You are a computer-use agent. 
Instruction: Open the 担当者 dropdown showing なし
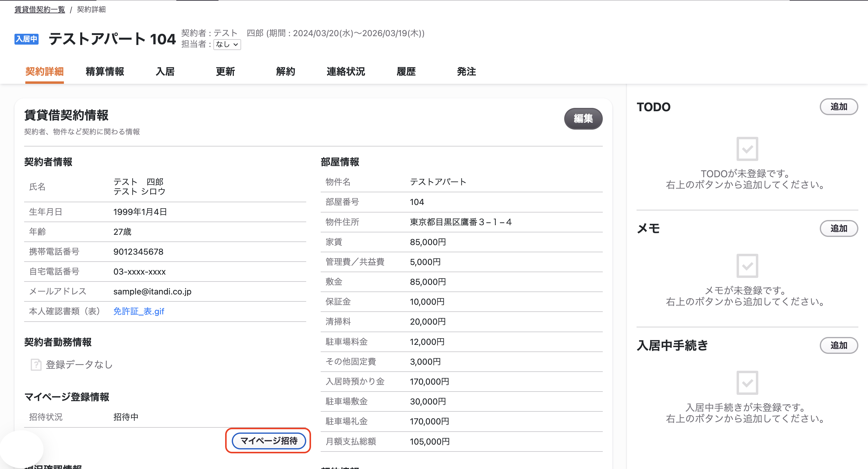pyautogui.click(x=227, y=45)
